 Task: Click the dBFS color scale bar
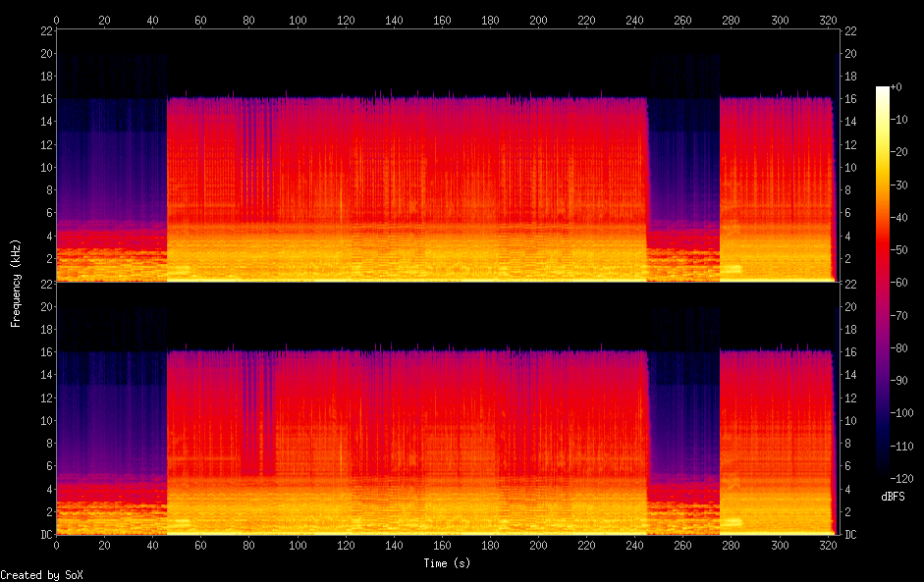point(882,282)
